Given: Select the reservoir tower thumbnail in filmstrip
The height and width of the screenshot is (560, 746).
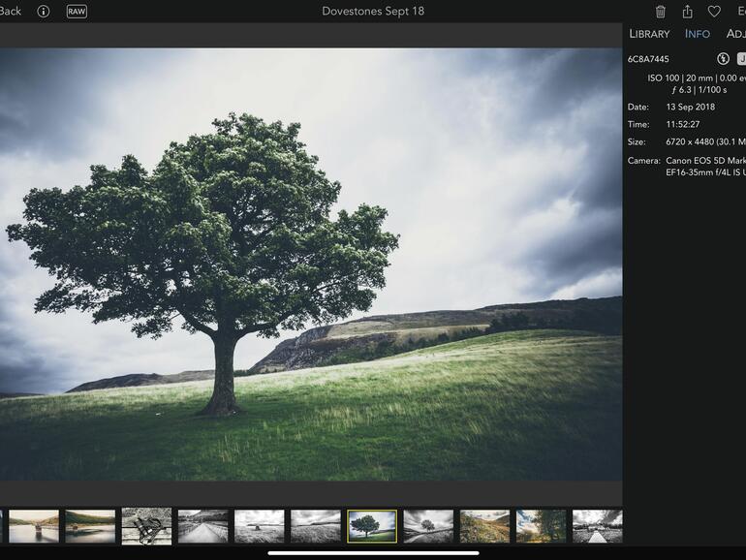Looking at the screenshot, I should coord(34,526).
